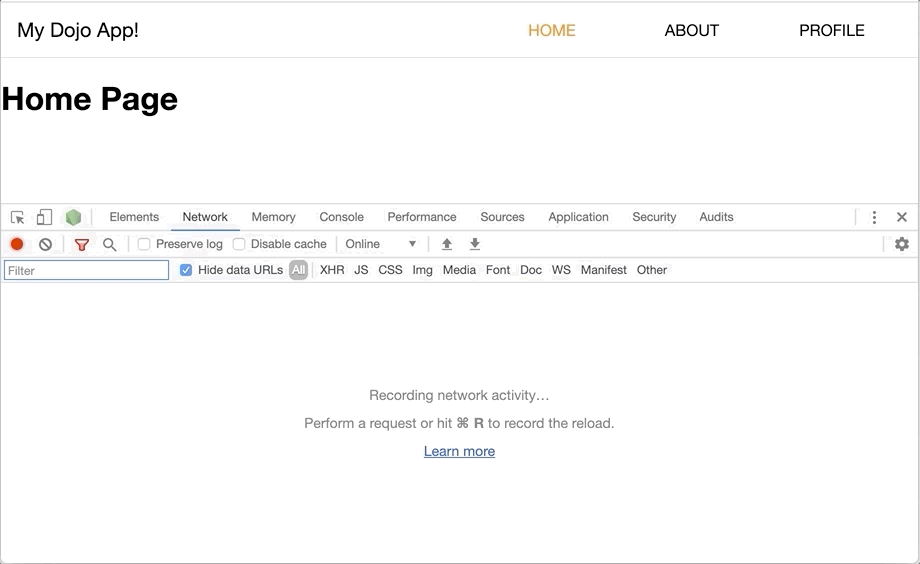Navigate to the ABOUT page link
920x564 pixels.
691,30
